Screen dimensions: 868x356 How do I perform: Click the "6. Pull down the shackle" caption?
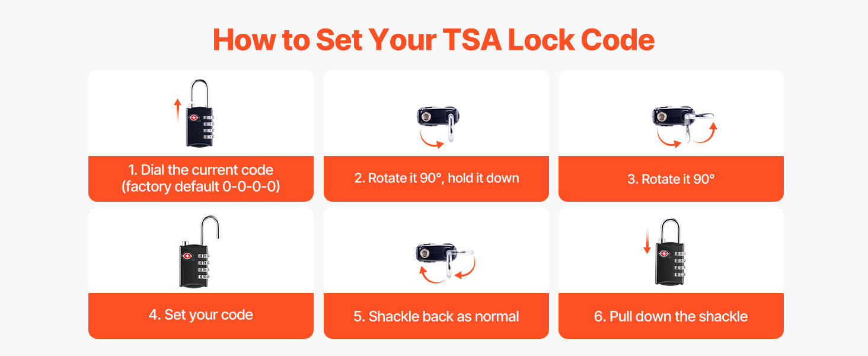[671, 317]
